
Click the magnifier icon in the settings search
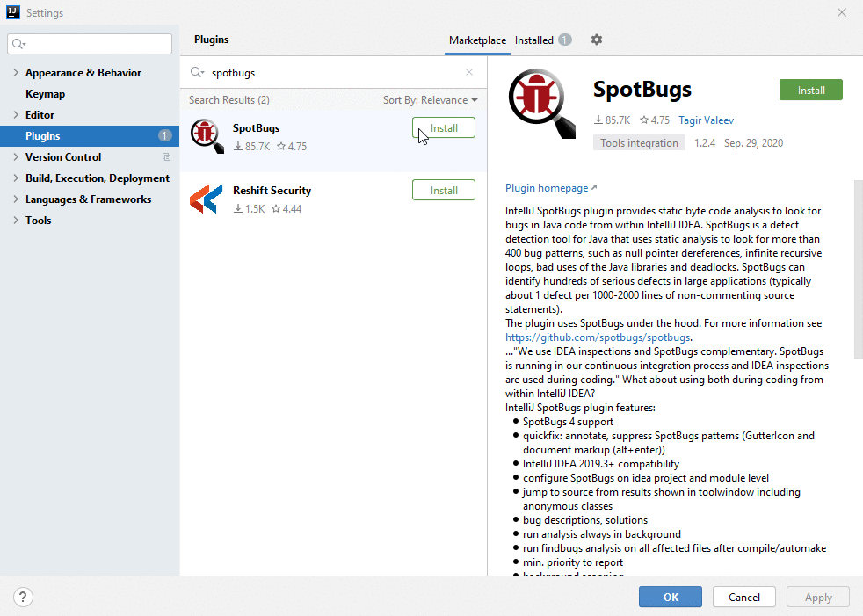[18, 43]
